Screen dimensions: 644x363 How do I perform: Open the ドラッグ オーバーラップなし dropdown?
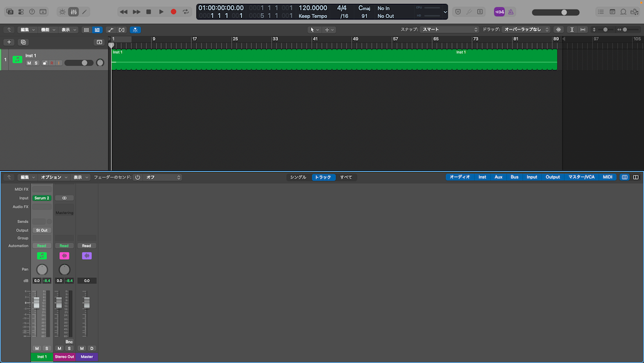(526, 30)
